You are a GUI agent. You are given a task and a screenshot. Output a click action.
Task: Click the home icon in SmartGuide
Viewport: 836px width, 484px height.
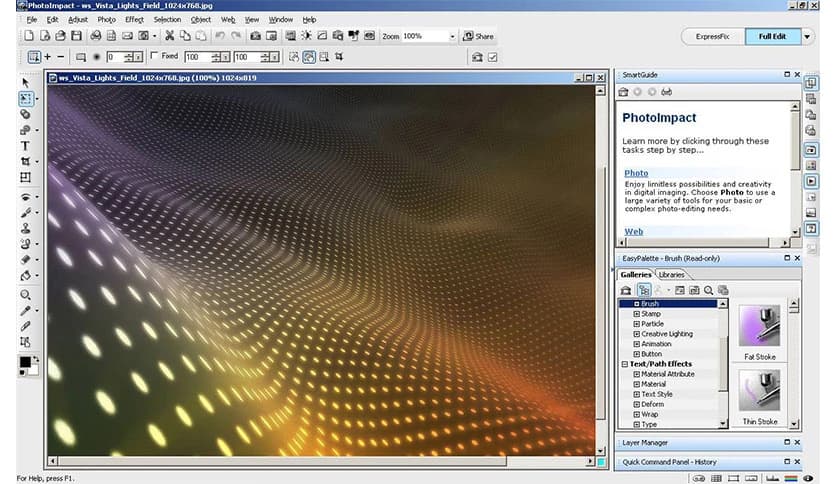pos(623,92)
